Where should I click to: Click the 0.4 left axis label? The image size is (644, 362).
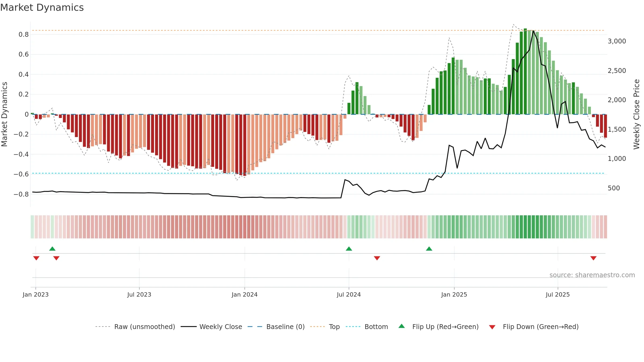pyautogui.click(x=24, y=74)
